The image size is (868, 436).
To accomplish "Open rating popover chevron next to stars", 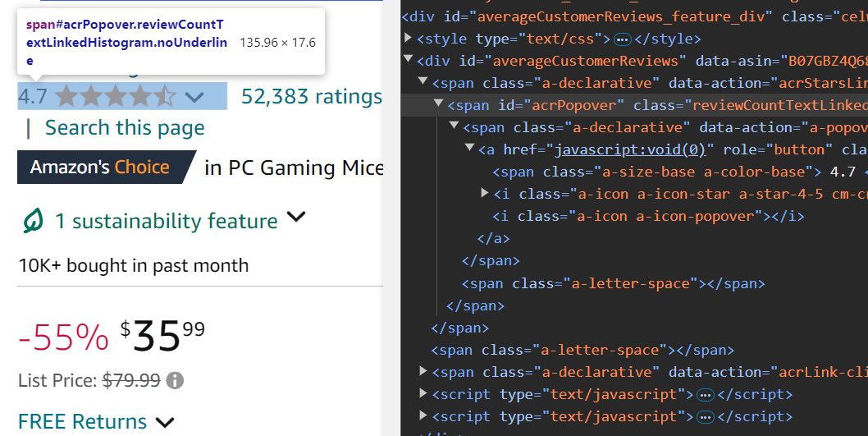I will (194, 98).
